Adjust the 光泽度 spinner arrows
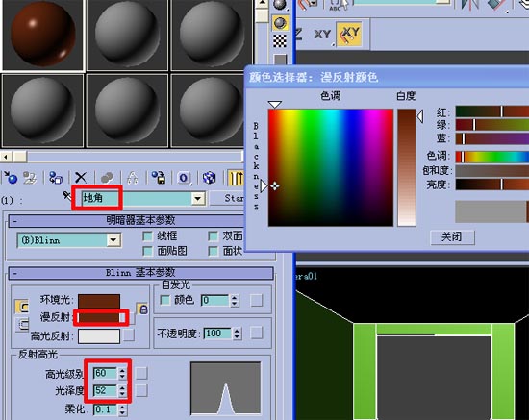Image resolution: width=529 pixels, height=420 pixels. pyautogui.click(x=122, y=390)
